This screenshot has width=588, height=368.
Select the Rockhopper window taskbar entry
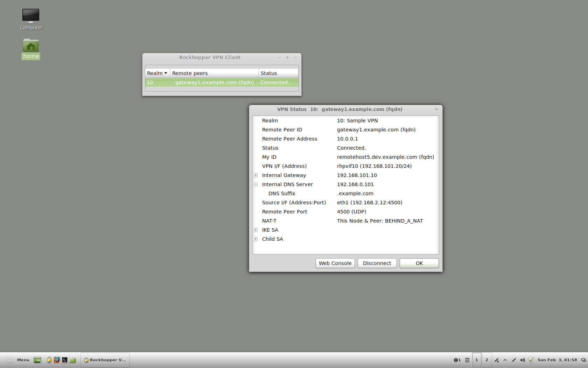105,360
